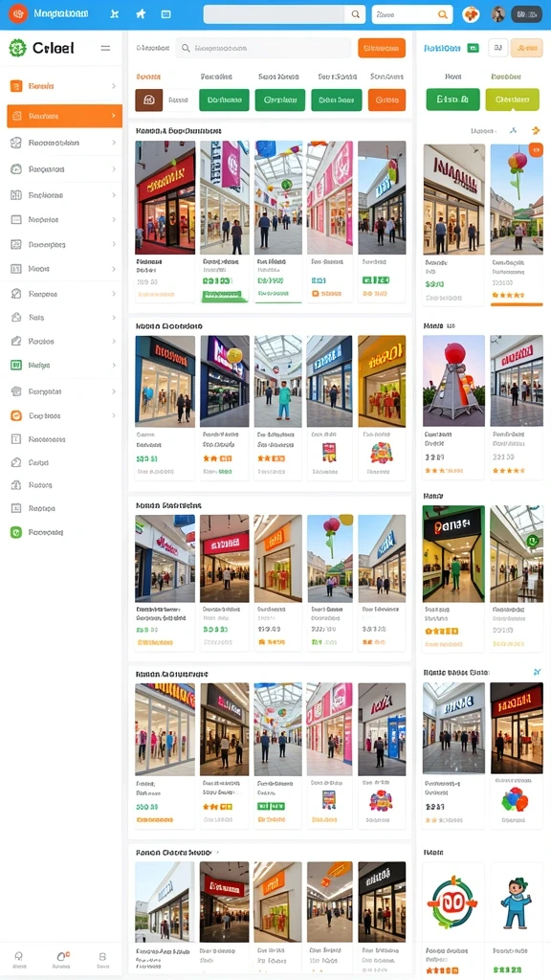This screenshot has width=551, height=980.
Task: Click the green round icon at sidebar list bottom
Action: (16, 532)
